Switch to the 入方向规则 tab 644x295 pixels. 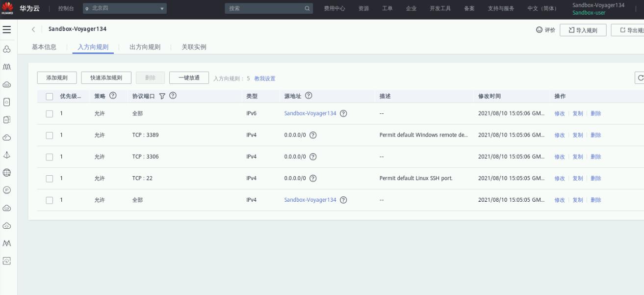click(x=93, y=47)
